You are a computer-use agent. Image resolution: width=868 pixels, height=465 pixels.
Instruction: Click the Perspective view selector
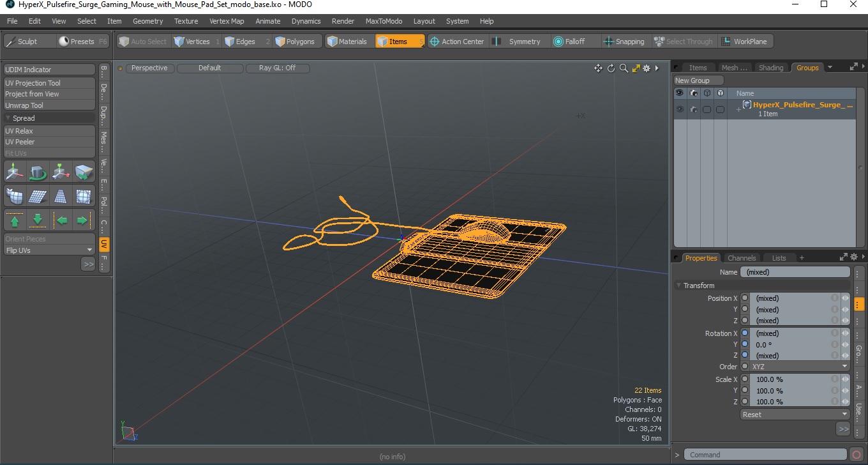tap(149, 68)
